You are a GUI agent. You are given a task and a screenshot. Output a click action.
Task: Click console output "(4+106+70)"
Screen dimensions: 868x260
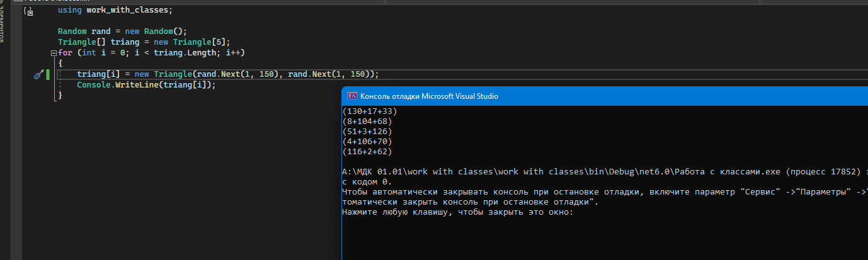pyautogui.click(x=367, y=142)
